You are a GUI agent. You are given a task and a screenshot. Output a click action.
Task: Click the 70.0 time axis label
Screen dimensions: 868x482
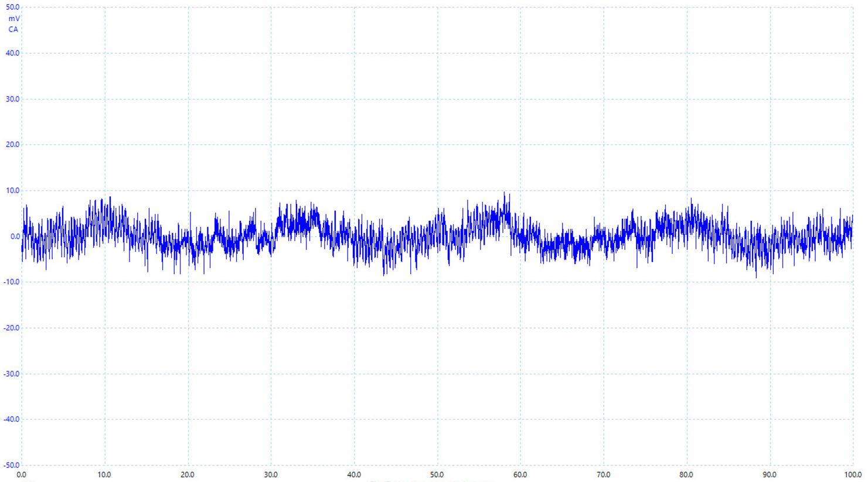(x=603, y=475)
